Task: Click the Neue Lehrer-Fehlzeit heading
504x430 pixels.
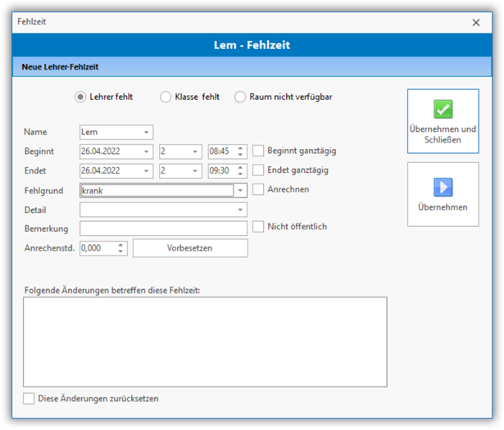Action: point(60,67)
